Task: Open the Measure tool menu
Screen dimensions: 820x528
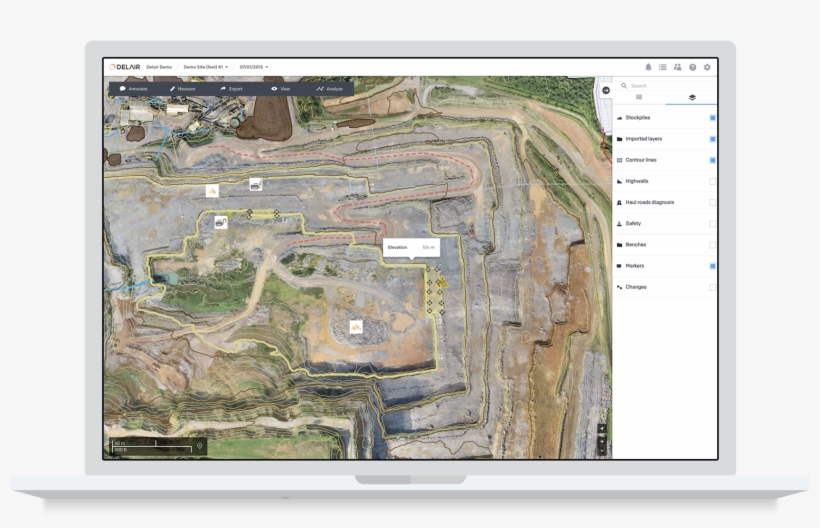Action: [183, 89]
